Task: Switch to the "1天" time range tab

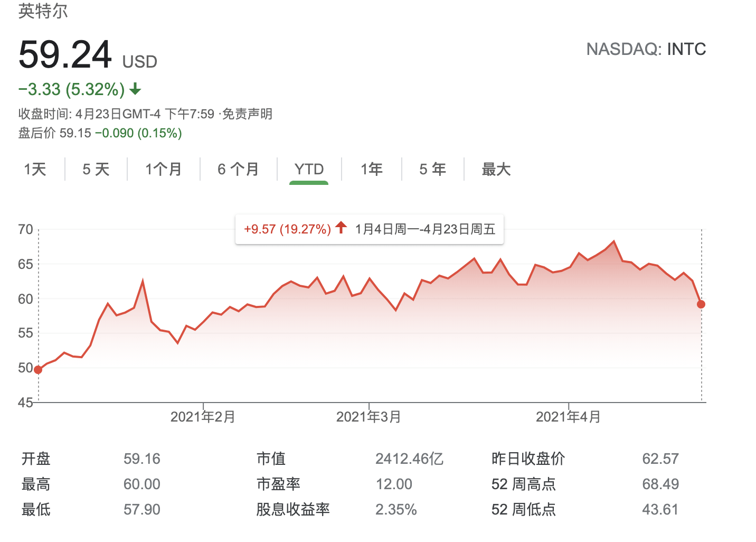Action: tap(35, 169)
